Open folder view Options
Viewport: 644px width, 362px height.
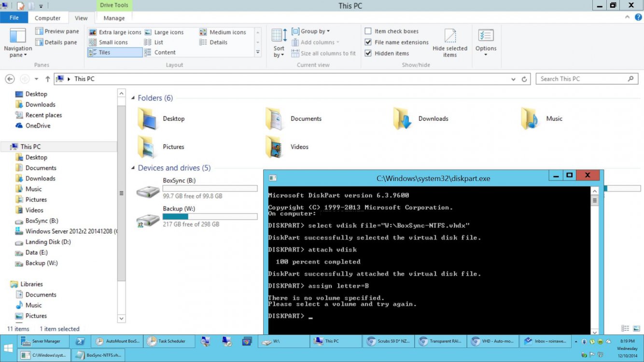click(486, 42)
